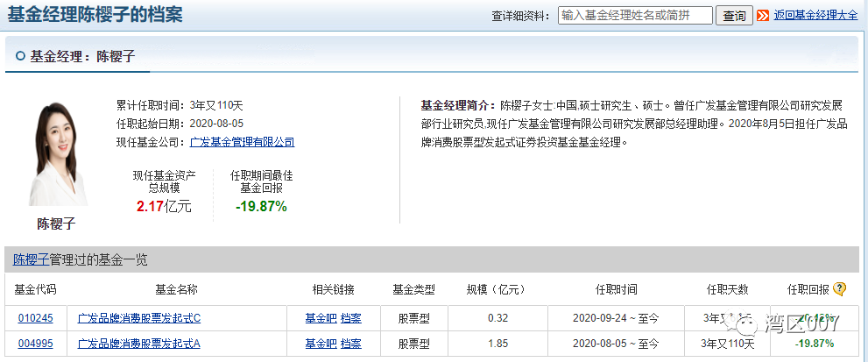Screen dimensions: 868x362
Task: Open 广发品牌消费股票发起式A fund page
Action: coord(139,344)
